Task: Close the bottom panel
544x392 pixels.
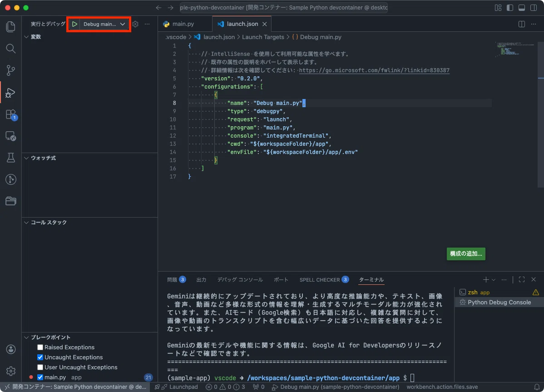Action: click(x=534, y=280)
